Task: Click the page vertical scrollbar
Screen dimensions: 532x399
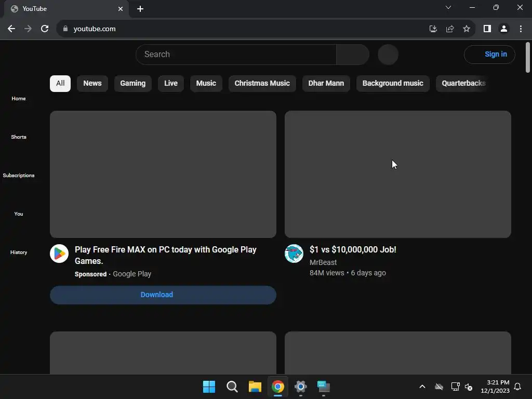Action: click(528, 57)
